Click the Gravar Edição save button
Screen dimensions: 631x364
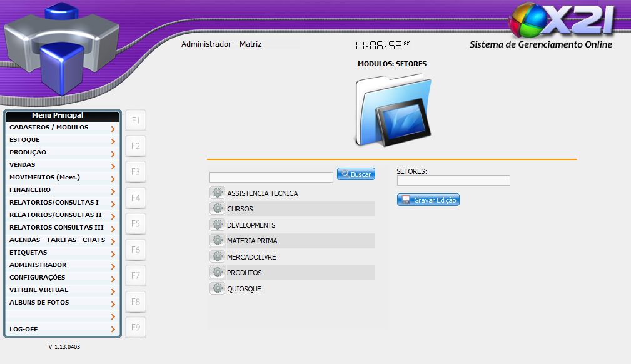(x=428, y=200)
